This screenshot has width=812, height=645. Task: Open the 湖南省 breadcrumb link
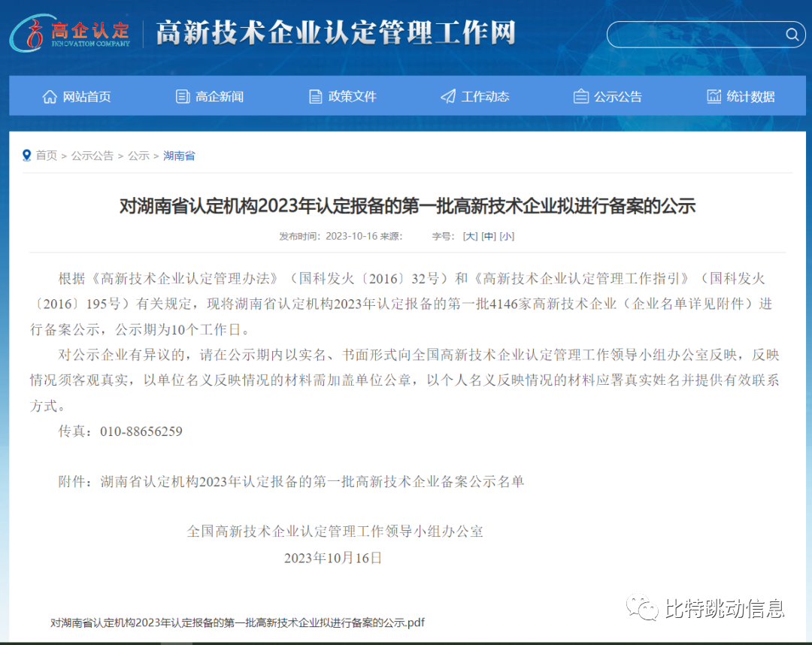(x=179, y=156)
